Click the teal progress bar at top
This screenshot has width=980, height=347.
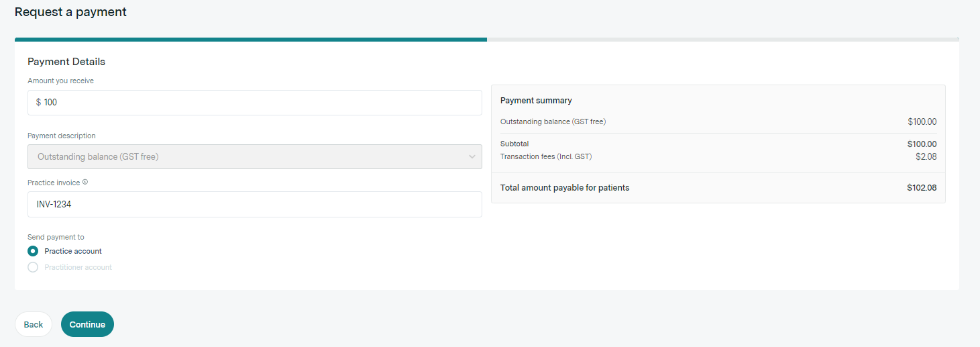pos(250,40)
